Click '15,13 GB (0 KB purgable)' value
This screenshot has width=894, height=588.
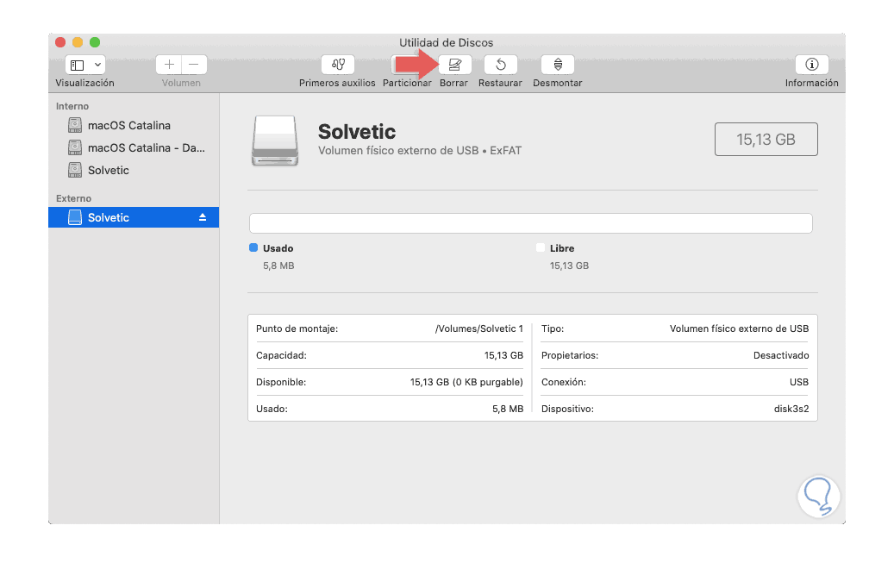click(466, 382)
